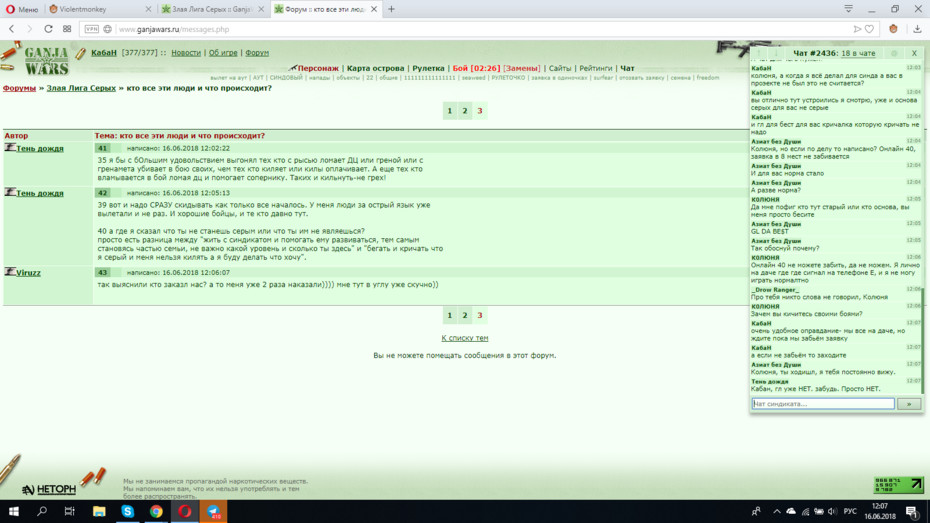Go to page 2 in bottom pager

[x=465, y=315]
